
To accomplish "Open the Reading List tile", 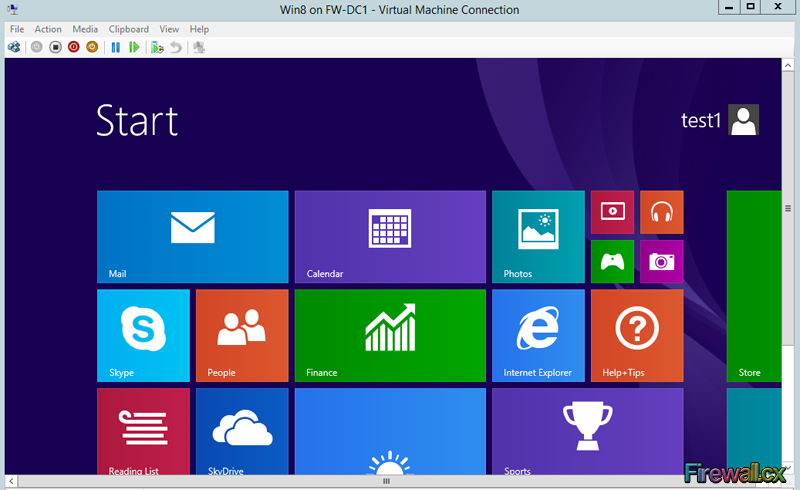I will [x=143, y=431].
